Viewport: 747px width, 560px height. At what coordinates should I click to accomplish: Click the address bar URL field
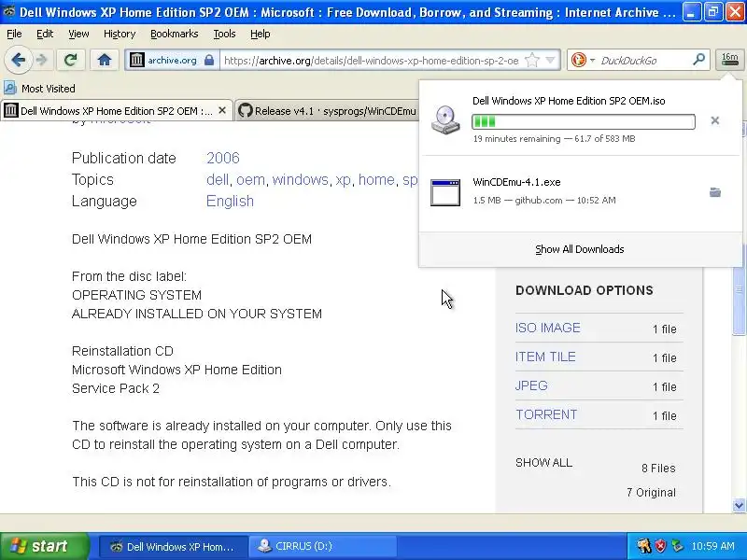(371, 61)
